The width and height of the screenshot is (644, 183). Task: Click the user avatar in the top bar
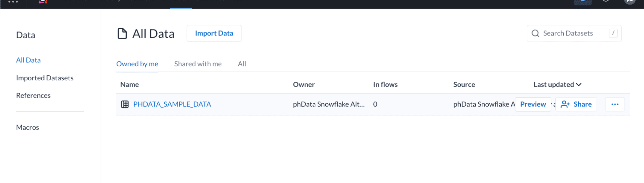tap(629, 1)
